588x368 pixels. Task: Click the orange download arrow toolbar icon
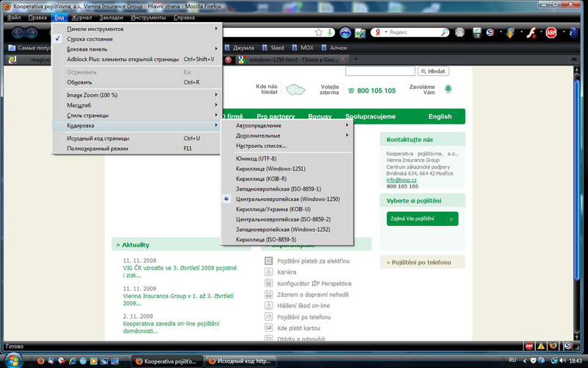click(510, 33)
